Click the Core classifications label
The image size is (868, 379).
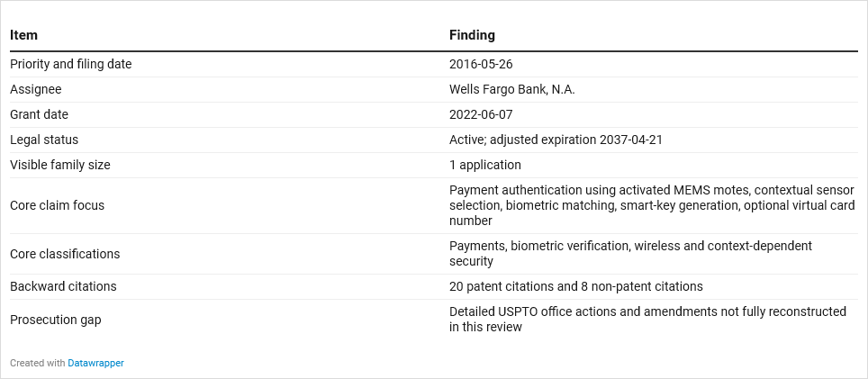65,254
